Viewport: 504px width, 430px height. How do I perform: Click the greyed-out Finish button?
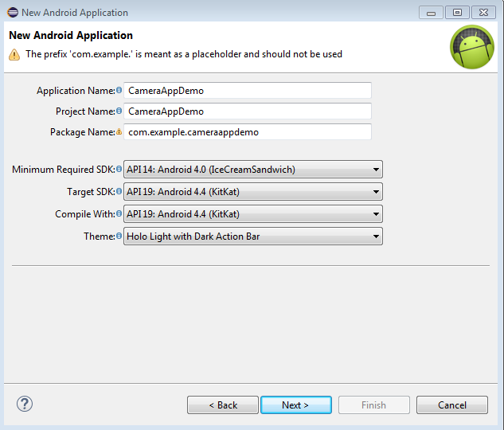click(x=374, y=405)
